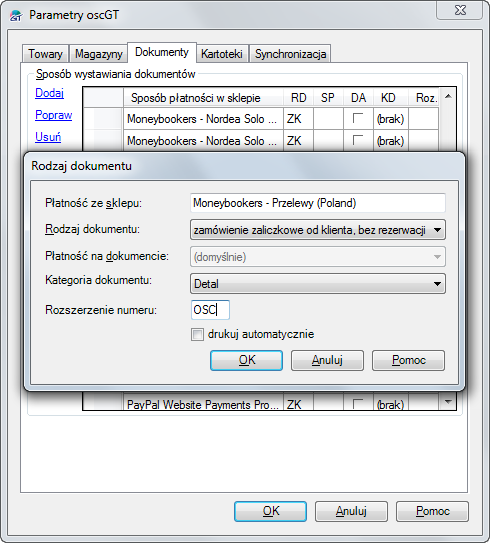Click ZK cell in first Moneybookers Nordea row
The image size is (490, 543).
[x=299, y=119]
